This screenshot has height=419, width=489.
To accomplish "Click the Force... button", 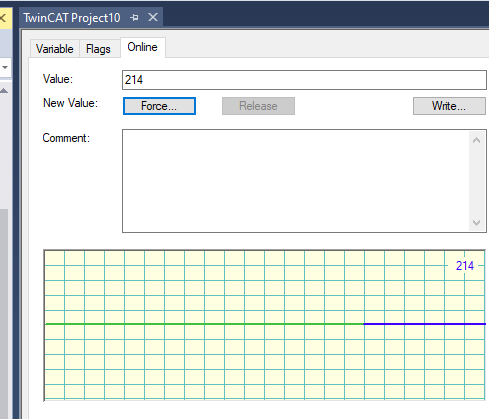I will (x=159, y=106).
